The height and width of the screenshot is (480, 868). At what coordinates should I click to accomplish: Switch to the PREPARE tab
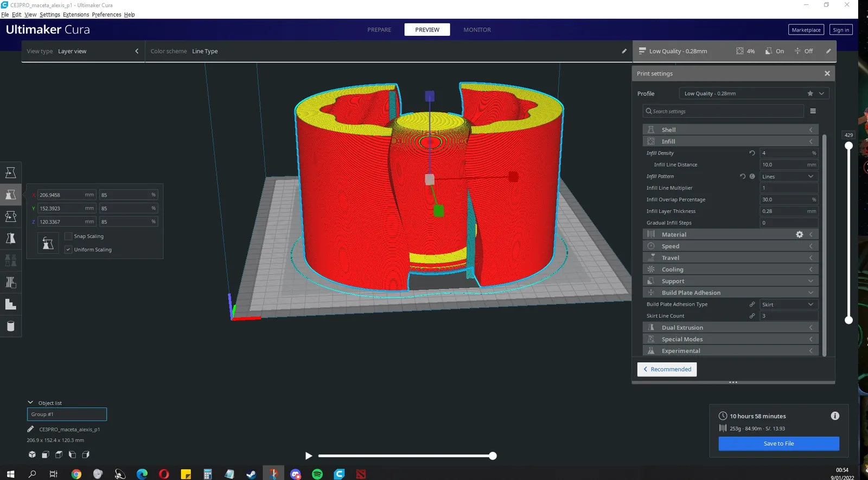click(x=379, y=30)
